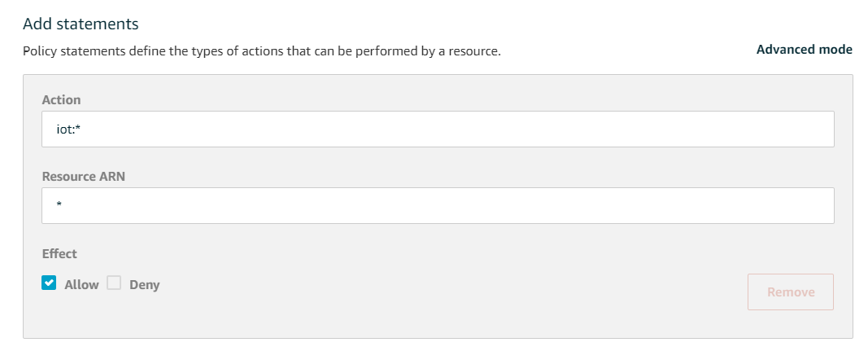Viewport: 868px width, 351px height.
Task: Click the "Allow" label text
Action: [81, 285]
